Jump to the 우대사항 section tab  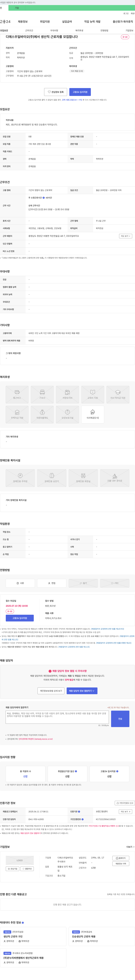pyautogui.click(x=54, y=30)
